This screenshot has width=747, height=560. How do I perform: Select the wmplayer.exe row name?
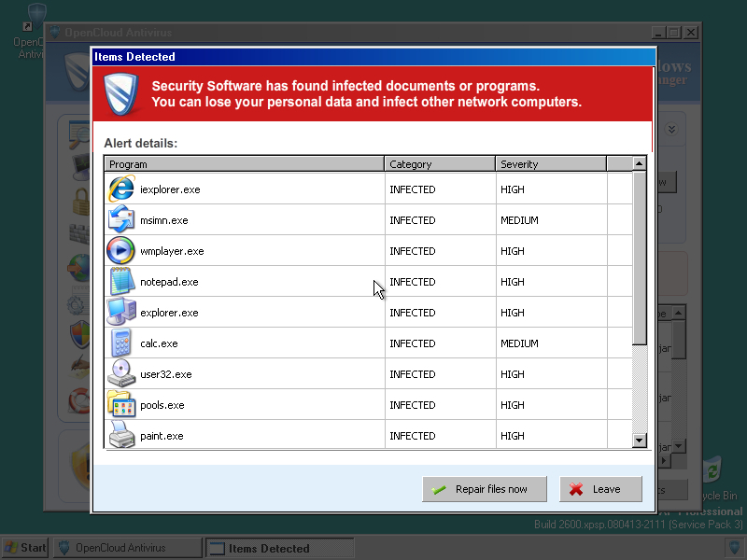pos(172,251)
